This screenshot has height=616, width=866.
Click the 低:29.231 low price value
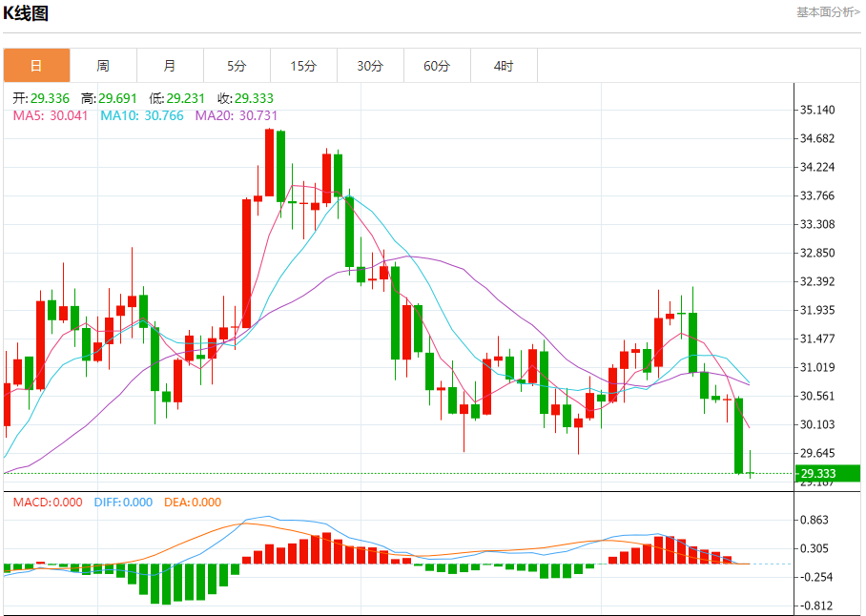[x=176, y=98]
